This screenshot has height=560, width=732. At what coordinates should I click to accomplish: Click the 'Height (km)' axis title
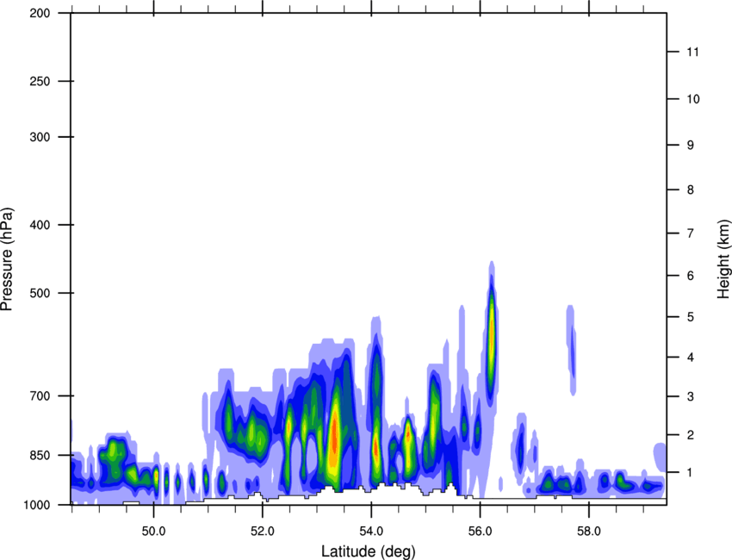pos(723,259)
